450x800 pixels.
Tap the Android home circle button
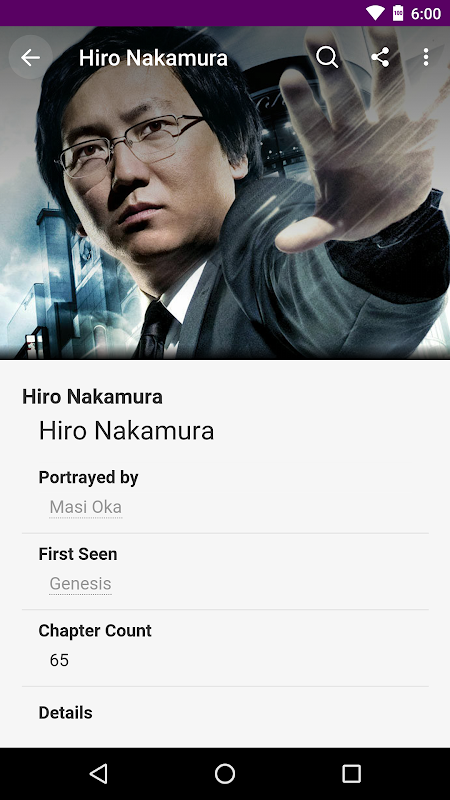click(225, 773)
